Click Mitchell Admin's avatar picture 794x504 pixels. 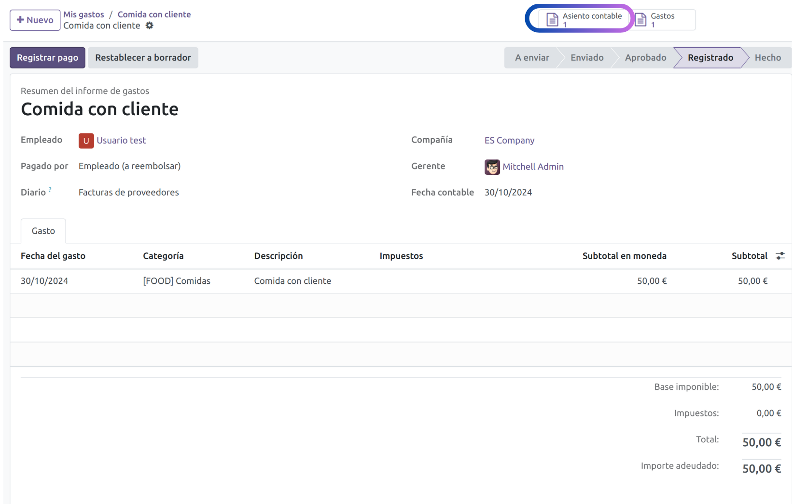[x=492, y=167]
